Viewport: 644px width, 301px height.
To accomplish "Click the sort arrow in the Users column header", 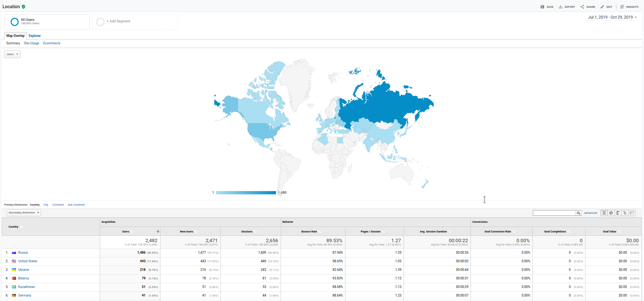I will coord(158,231).
